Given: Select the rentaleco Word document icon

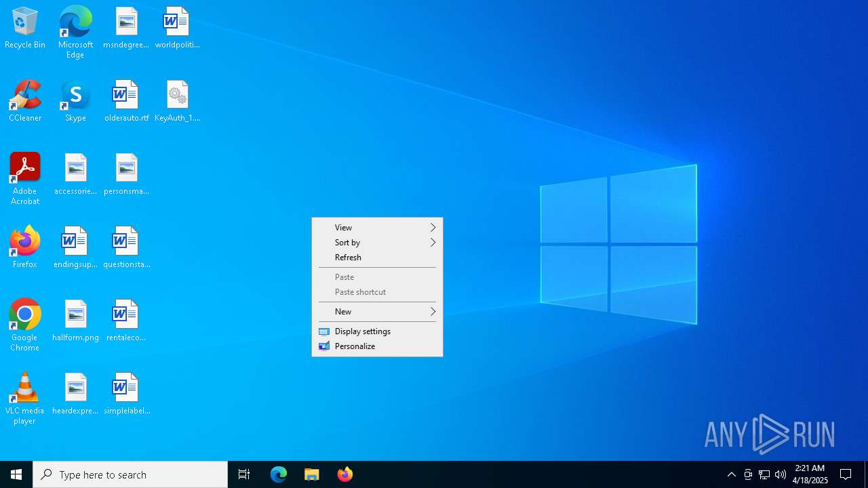Looking at the screenshot, I should (x=126, y=321).
